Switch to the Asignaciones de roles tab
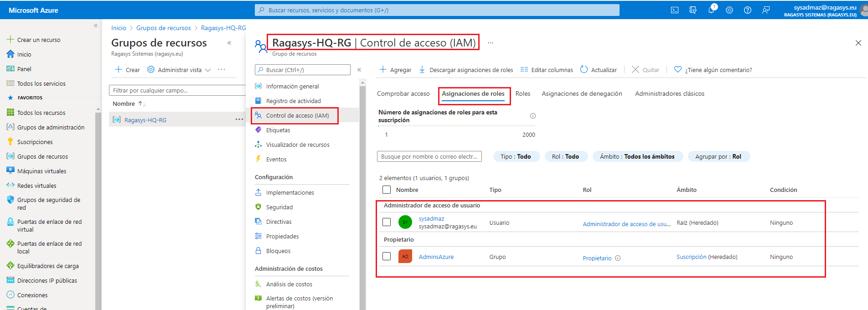Image resolution: width=868 pixels, height=310 pixels. coord(473,93)
